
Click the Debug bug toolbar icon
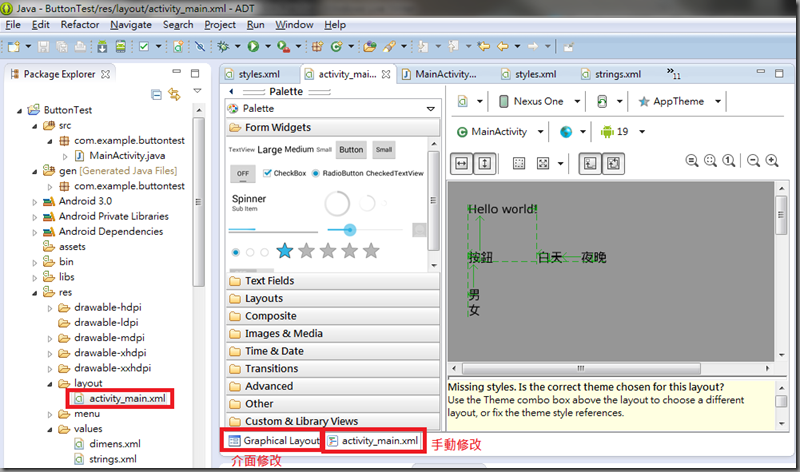[x=223, y=46]
